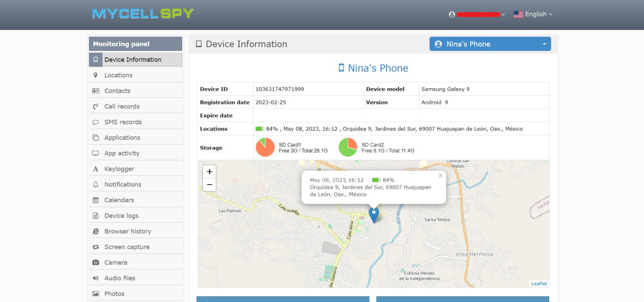This screenshot has width=644, height=302.
Task: Click the MYCELLSPY logo
Action: pyautogui.click(x=143, y=14)
